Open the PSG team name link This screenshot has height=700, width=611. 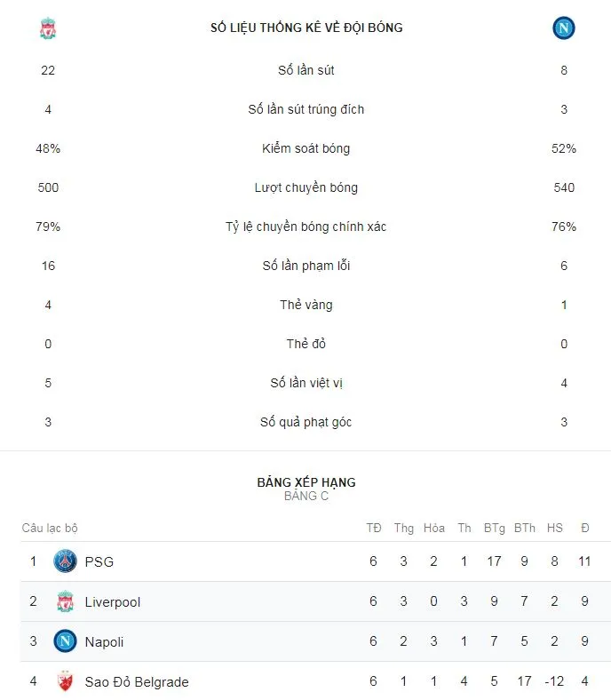click(x=99, y=561)
